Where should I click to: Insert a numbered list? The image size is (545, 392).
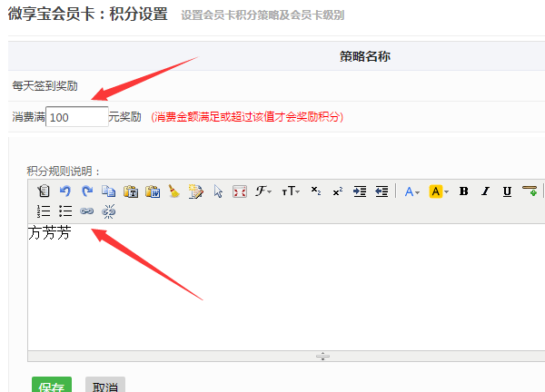click(44, 211)
